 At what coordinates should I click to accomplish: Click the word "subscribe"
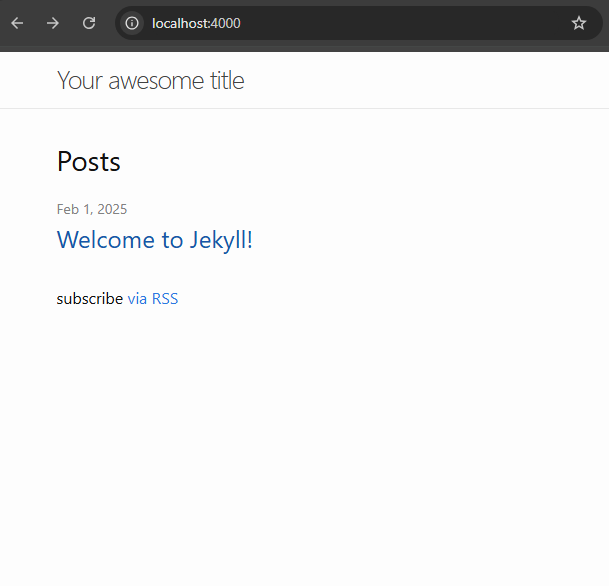pyautogui.click(x=90, y=299)
